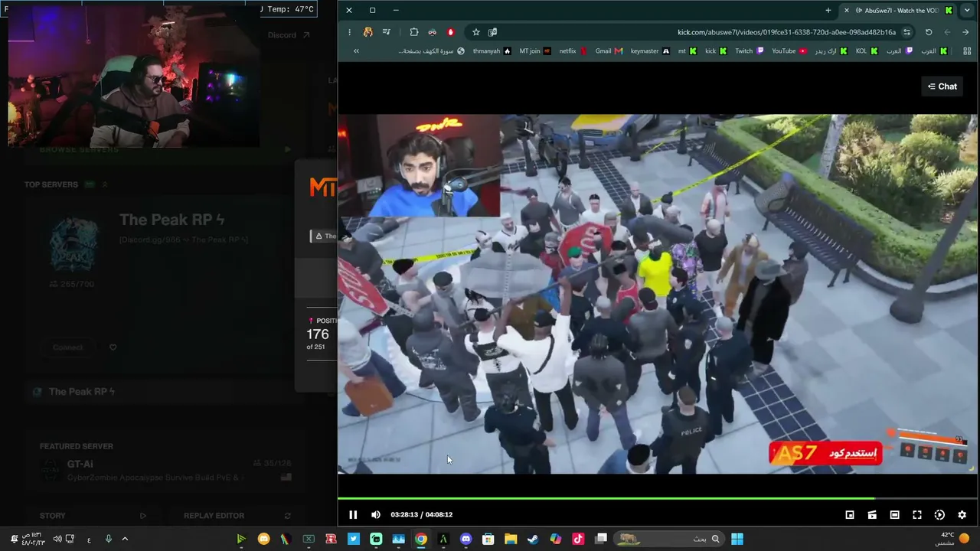Open a new browser tab
The height and width of the screenshot is (551, 980).
(x=828, y=10)
